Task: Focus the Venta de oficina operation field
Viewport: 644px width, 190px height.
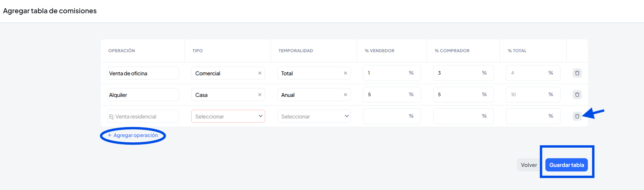Action: pyautogui.click(x=143, y=73)
